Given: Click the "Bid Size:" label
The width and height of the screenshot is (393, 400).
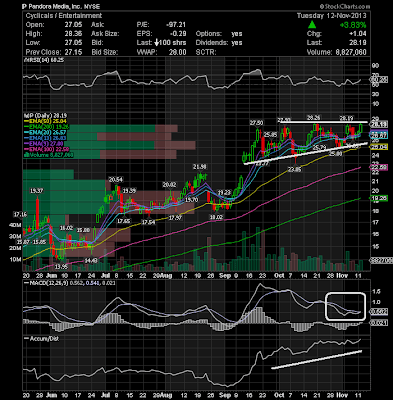Looking at the screenshot, I should 104,52.
